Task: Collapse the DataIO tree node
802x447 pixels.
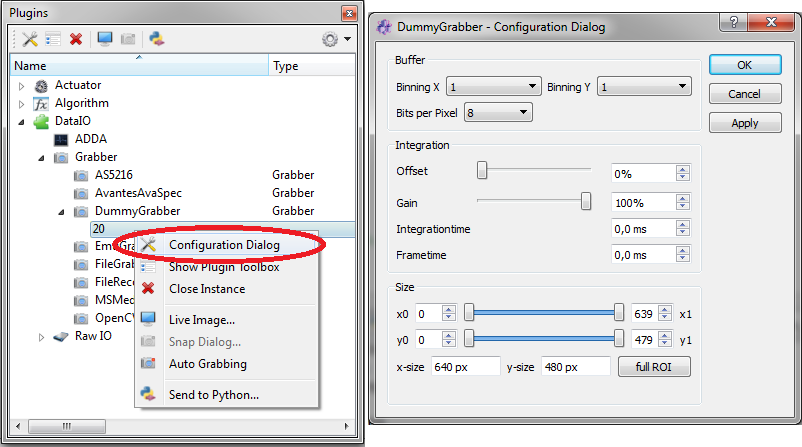Action: 21,122
